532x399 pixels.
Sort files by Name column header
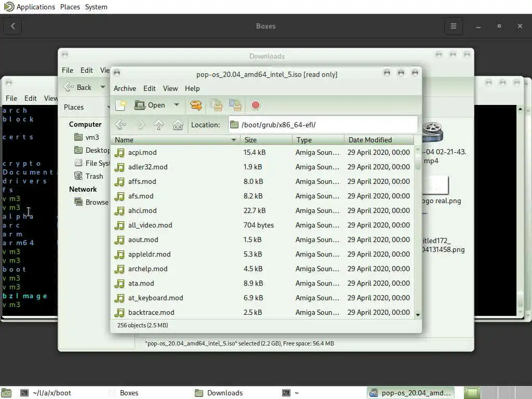(175, 140)
